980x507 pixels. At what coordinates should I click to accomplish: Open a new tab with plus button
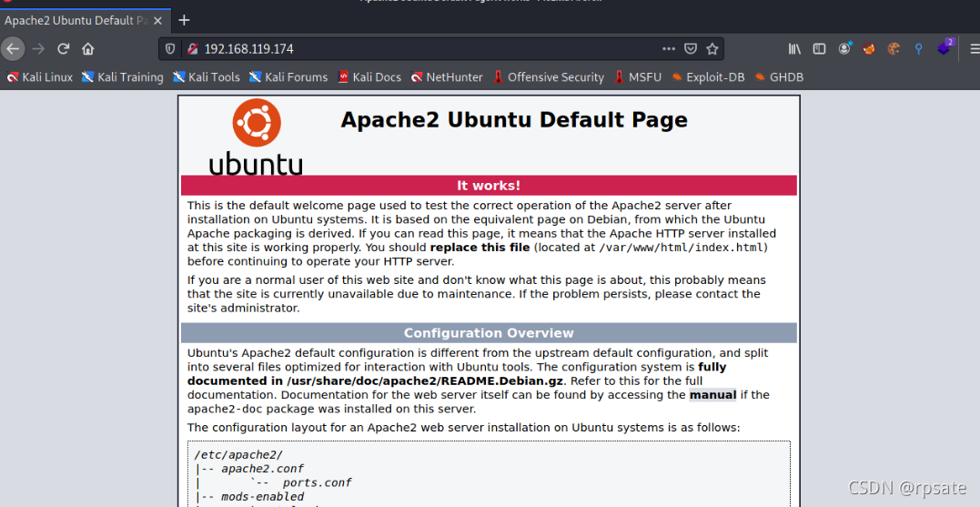[184, 20]
